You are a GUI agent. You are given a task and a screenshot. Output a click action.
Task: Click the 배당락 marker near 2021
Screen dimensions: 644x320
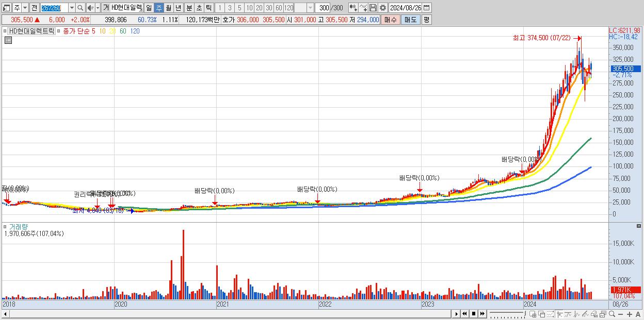pyautogui.click(x=214, y=191)
